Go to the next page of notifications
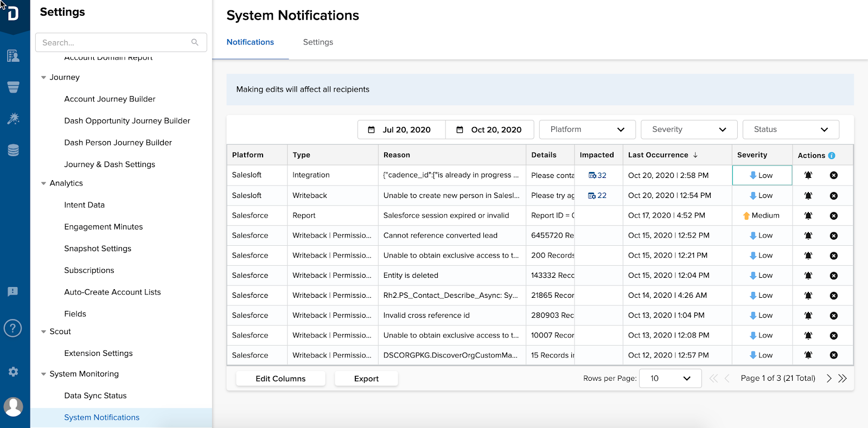868x428 pixels. coord(829,379)
